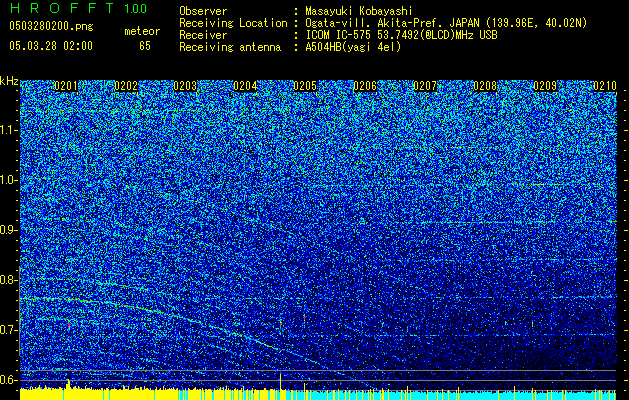Viewport: 629px width, 400px height.
Task: Click the 0203 time marker
Action: 185,86
